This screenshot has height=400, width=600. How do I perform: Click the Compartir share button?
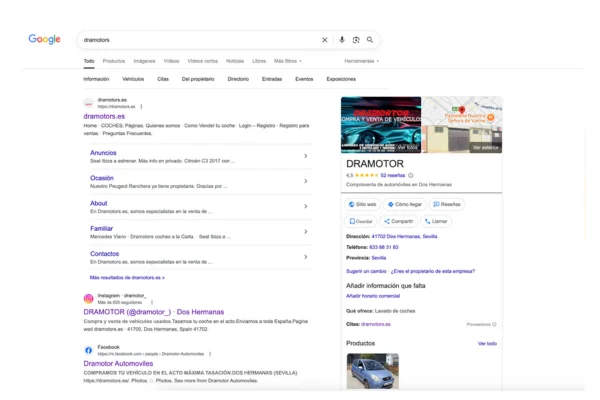click(x=398, y=221)
